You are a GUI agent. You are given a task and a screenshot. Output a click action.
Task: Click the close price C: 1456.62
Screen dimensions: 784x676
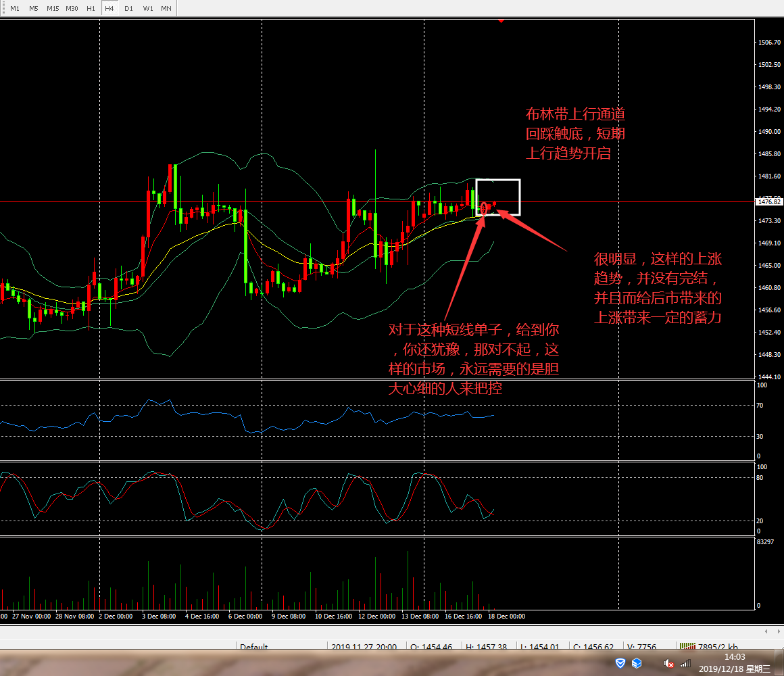point(593,646)
